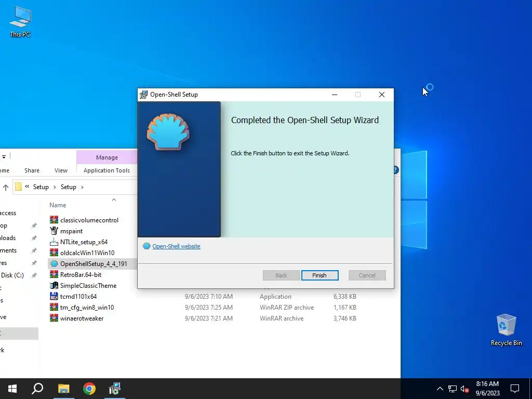The image size is (532, 399).
Task: Click the Open-Shell Setup title bar icon
Action: click(144, 95)
